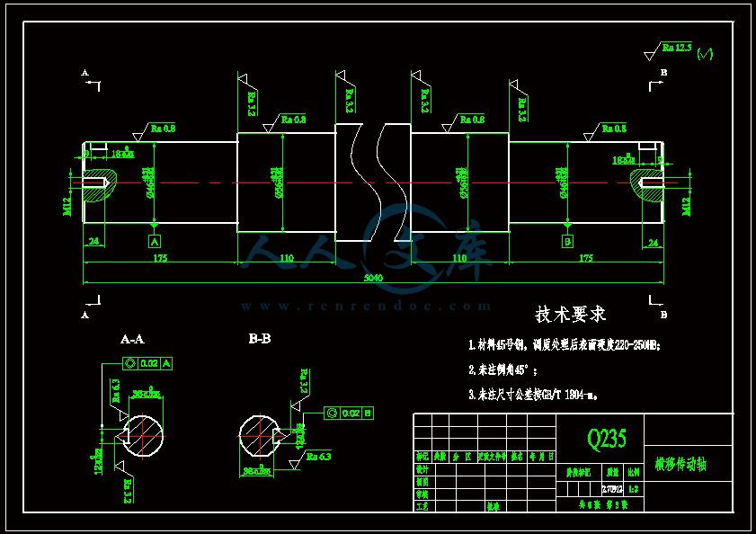Select boxed datum "B" below the shaft
Viewport: 756px width, 534px height.
(567, 241)
